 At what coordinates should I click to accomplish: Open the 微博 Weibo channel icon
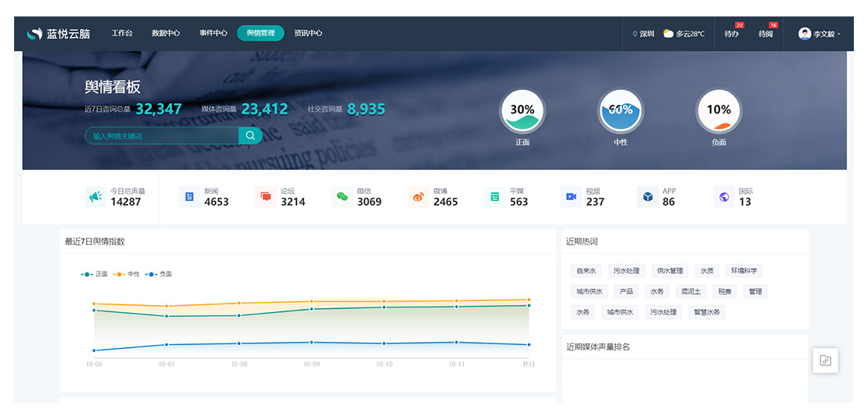tap(418, 197)
